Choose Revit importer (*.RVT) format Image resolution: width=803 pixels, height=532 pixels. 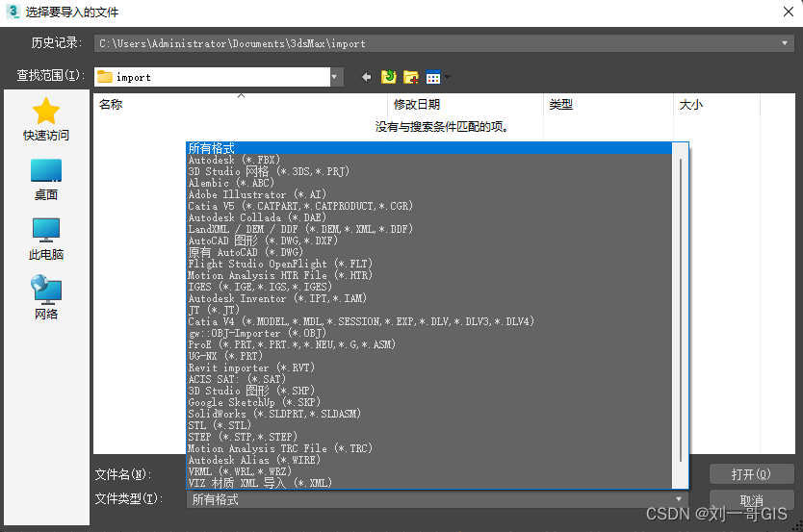pyautogui.click(x=429, y=367)
